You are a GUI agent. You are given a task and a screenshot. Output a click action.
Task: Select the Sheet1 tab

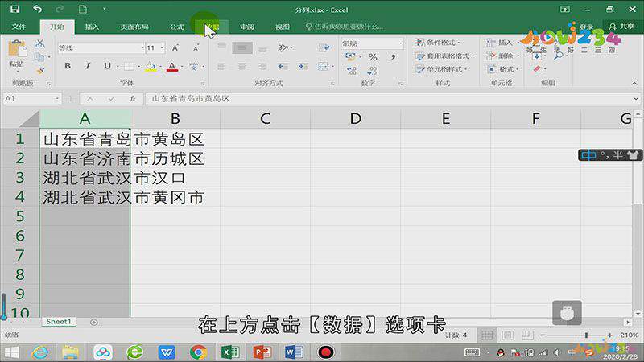point(58,321)
